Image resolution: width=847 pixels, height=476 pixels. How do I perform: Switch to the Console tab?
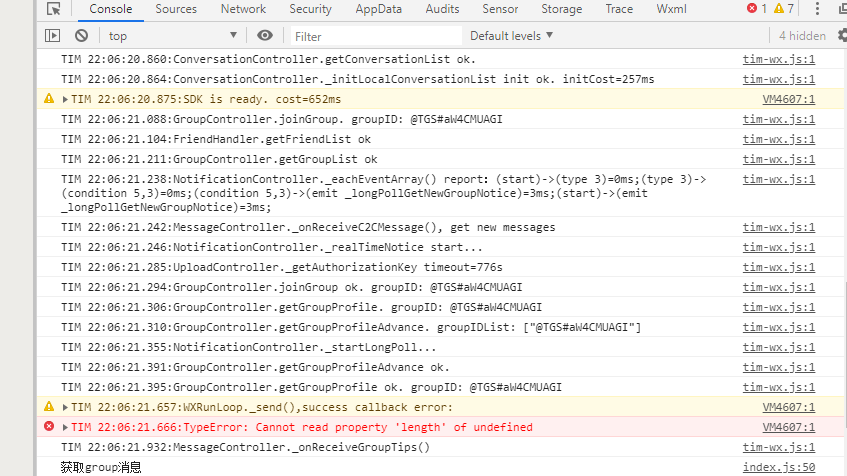[111, 9]
